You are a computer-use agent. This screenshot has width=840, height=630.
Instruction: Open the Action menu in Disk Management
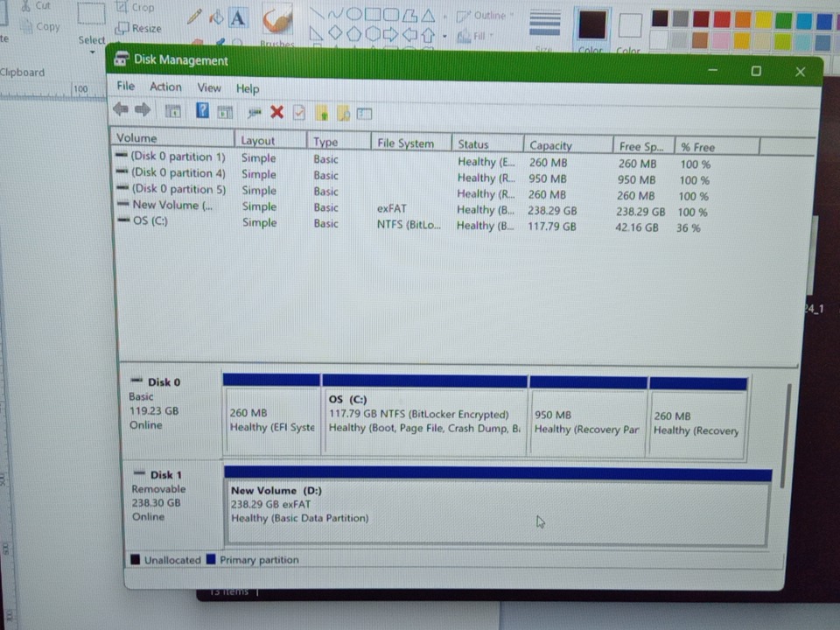coord(165,87)
